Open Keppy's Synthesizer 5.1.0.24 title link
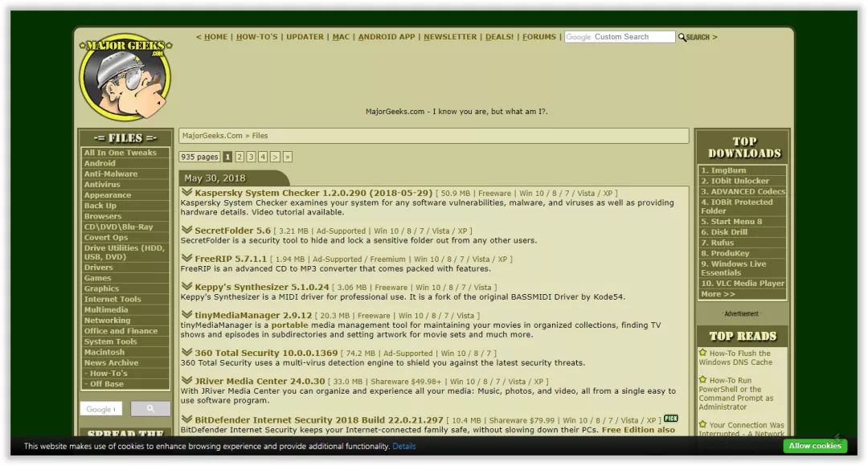Screen dimensions: 868x466 (262, 288)
